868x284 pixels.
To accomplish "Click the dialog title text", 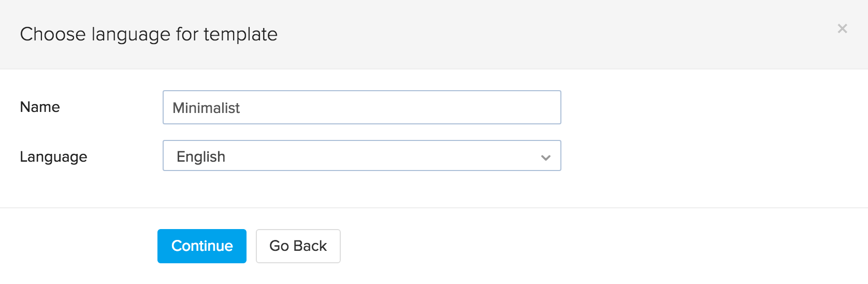I will pos(149,34).
